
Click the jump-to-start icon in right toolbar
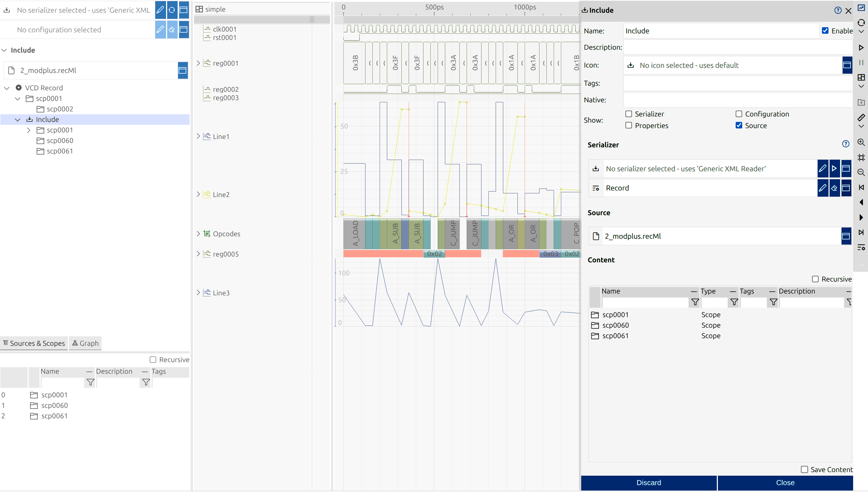[861, 187]
